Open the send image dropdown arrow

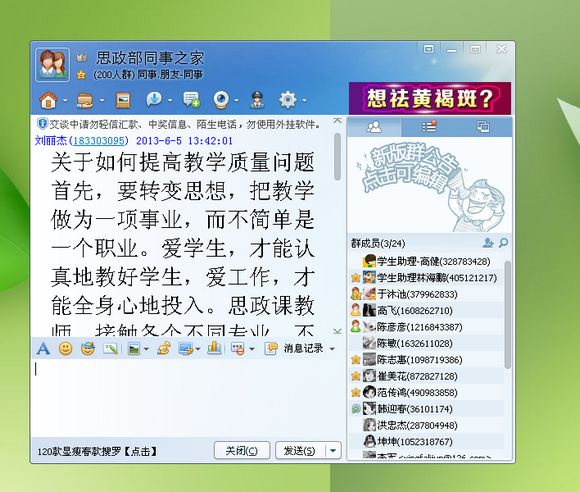[146, 349]
